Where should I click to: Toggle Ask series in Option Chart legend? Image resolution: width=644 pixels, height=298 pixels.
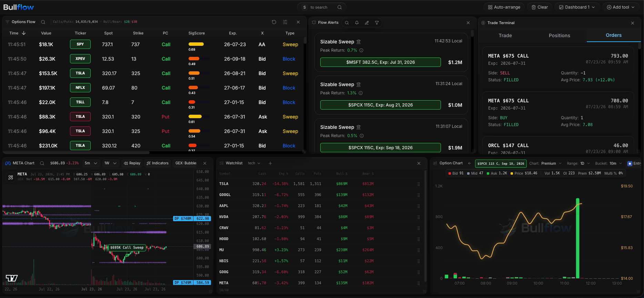pos(497,173)
